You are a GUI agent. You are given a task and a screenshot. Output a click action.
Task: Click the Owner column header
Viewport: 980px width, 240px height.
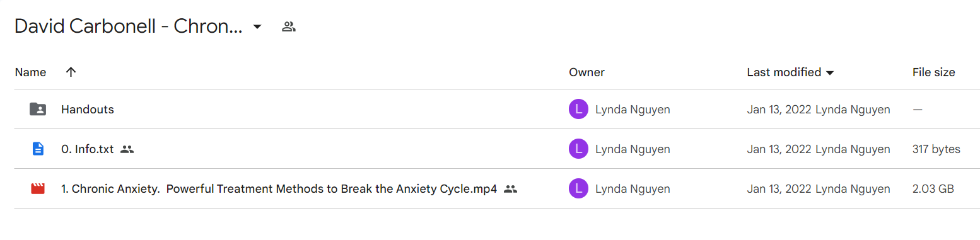pos(586,72)
